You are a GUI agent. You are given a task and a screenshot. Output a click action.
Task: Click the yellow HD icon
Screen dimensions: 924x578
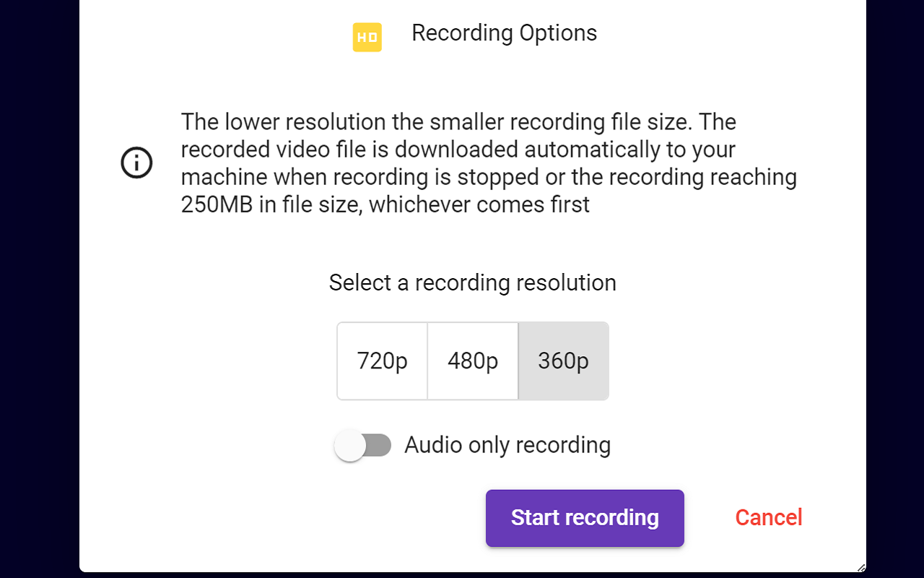[367, 38]
